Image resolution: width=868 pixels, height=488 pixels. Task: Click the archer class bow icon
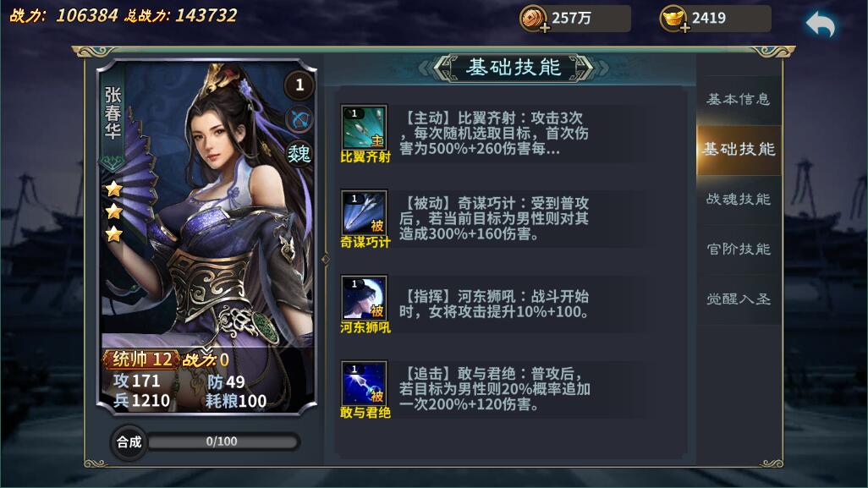point(300,119)
